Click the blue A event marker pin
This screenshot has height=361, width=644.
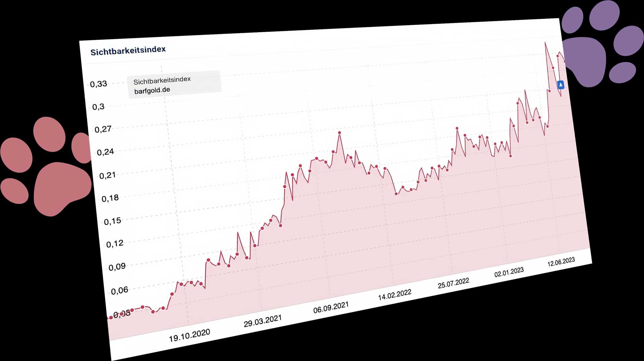tap(560, 85)
